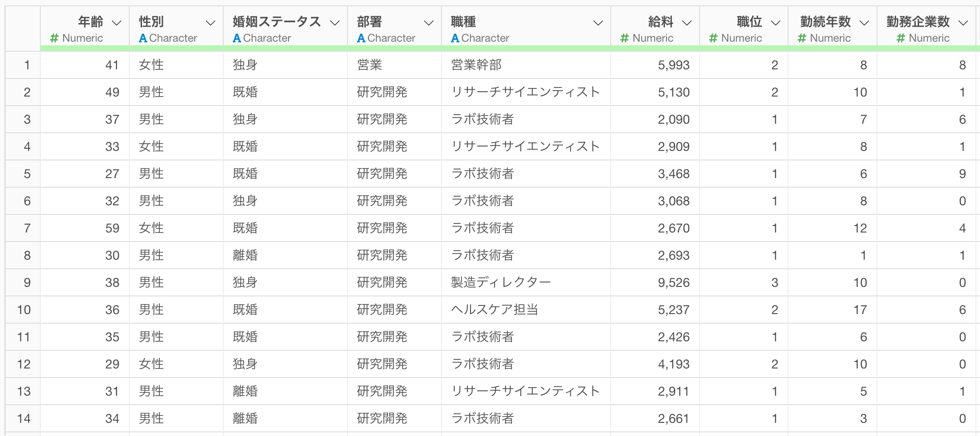Image resolution: width=980 pixels, height=436 pixels.
Task: Open the 職位 column dropdown menu
Action: 776,23
